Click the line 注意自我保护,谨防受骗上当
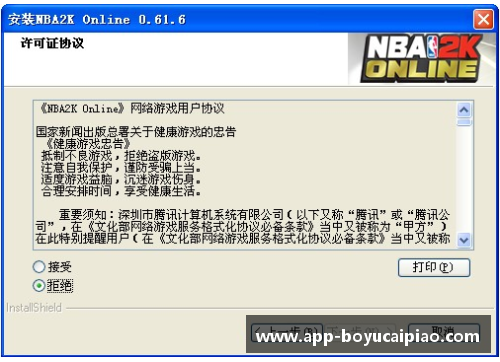Screen dimensions: 500x362 [121, 168]
